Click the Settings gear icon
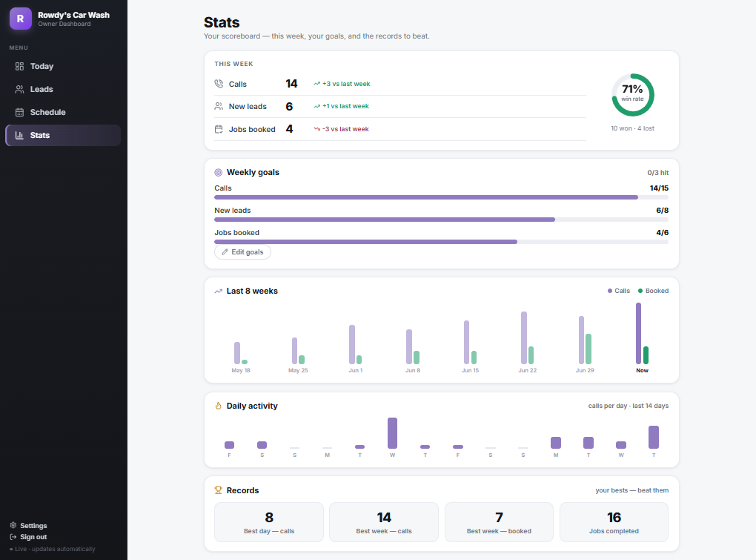756x560 pixels. click(13, 525)
